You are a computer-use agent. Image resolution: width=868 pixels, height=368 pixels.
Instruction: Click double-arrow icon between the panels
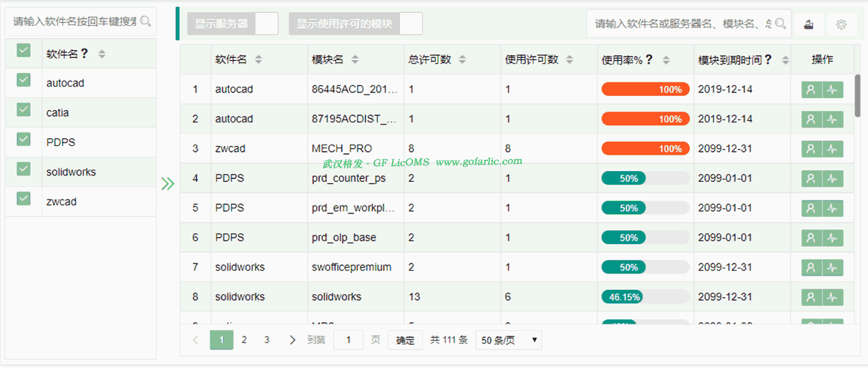coord(168,184)
